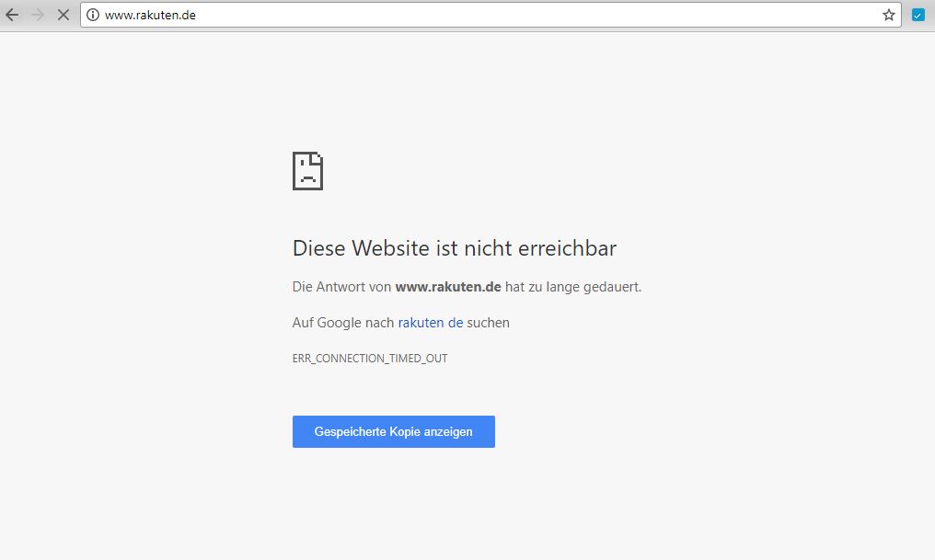Click the ERR_CONNECTION_TIMED_OUT error code
This screenshot has height=560, width=935.
pyautogui.click(x=370, y=358)
